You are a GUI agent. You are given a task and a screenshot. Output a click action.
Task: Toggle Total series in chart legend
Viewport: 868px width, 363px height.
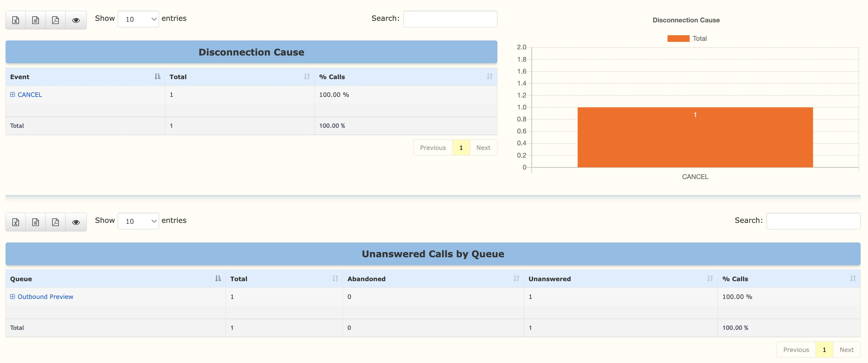[687, 38]
